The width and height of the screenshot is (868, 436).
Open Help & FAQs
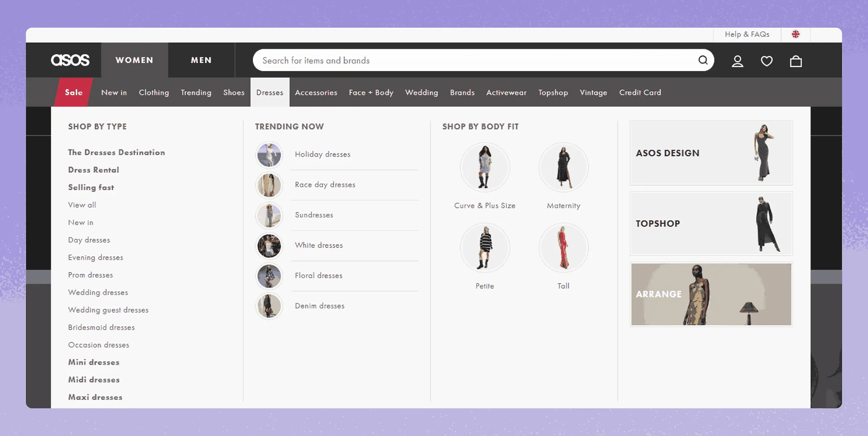[747, 34]
